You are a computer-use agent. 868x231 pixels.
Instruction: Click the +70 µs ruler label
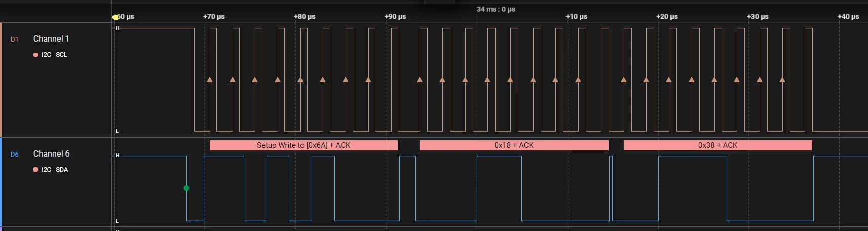tap(214, 17)
